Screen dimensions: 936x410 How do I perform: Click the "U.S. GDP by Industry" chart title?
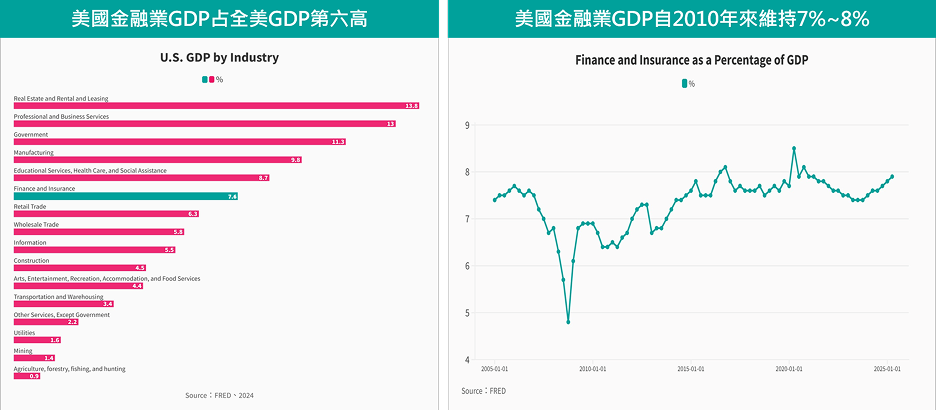(219, 57)
